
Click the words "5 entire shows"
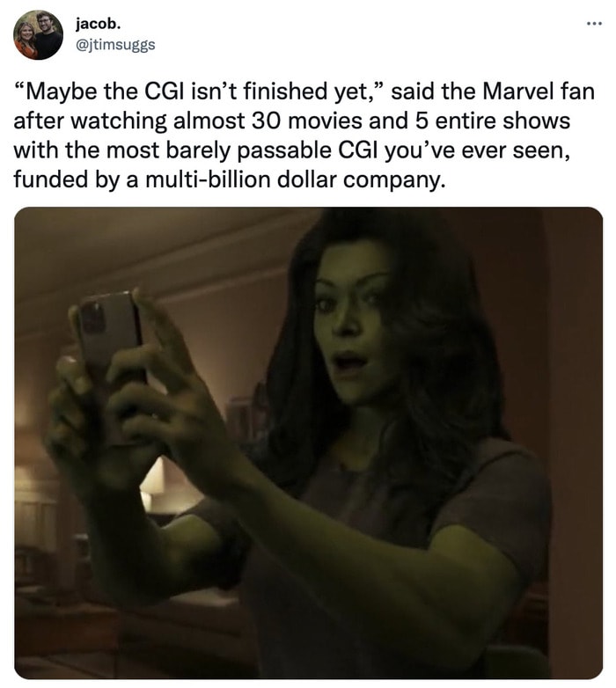pos(492,121)
